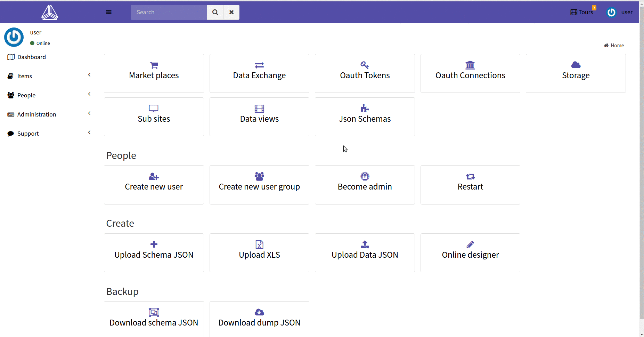Open the Data Exchange card
The height and width of the screenshot is (337, 644).
pos(259,73)
